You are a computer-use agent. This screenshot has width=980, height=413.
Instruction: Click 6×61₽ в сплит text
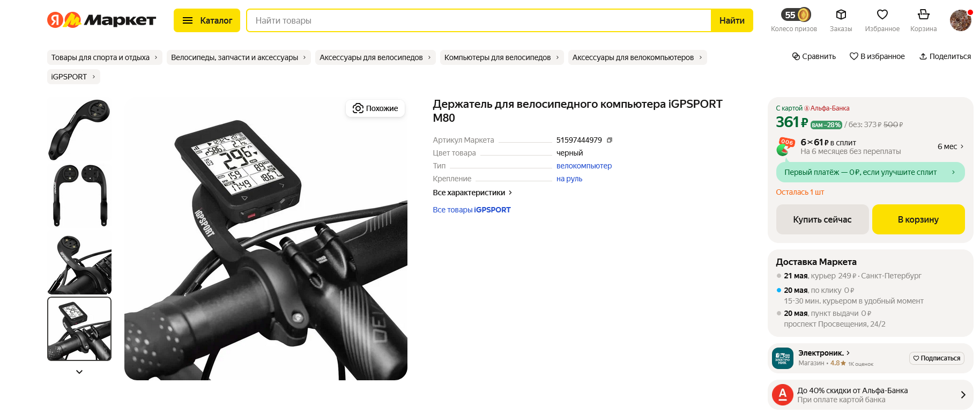coord(828,142)
